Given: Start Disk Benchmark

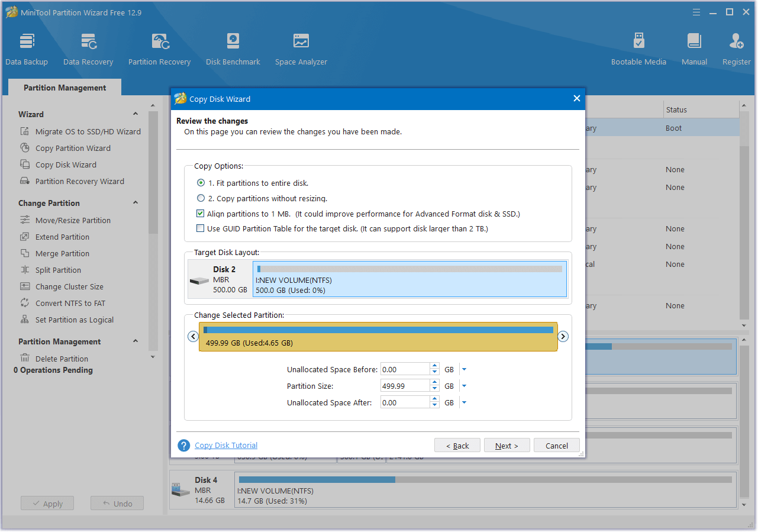Looking at the screenshot, I should pos(233,49).
